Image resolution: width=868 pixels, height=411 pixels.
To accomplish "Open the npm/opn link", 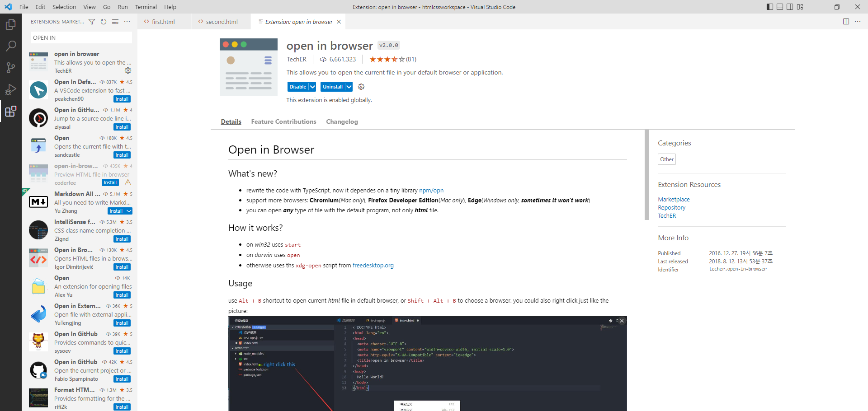I will pos(431,190).
